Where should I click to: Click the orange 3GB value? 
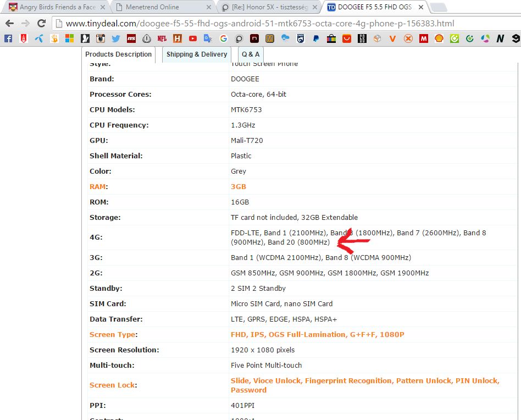(239, 187)
